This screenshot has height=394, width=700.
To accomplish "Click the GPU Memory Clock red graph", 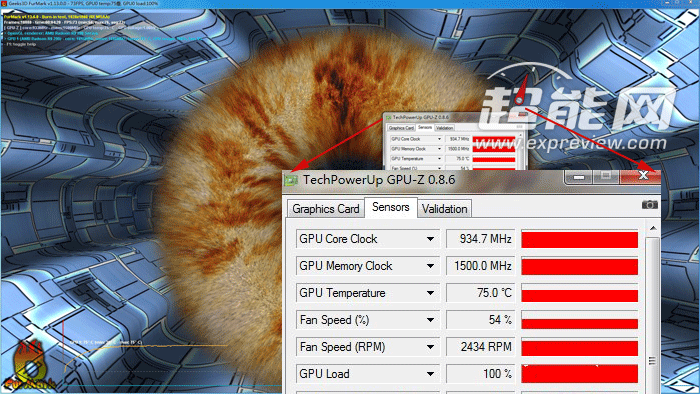I will coord(579,267).
